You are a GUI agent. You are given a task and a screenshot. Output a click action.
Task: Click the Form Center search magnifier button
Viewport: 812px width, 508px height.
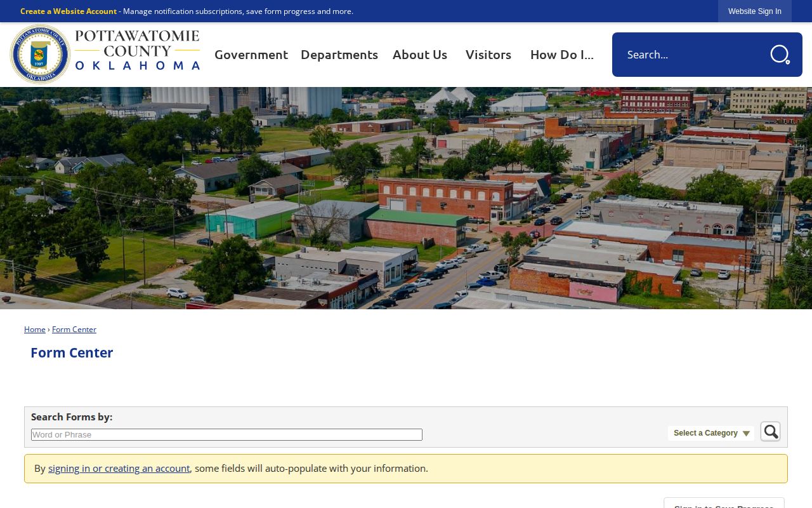point(770,432)
